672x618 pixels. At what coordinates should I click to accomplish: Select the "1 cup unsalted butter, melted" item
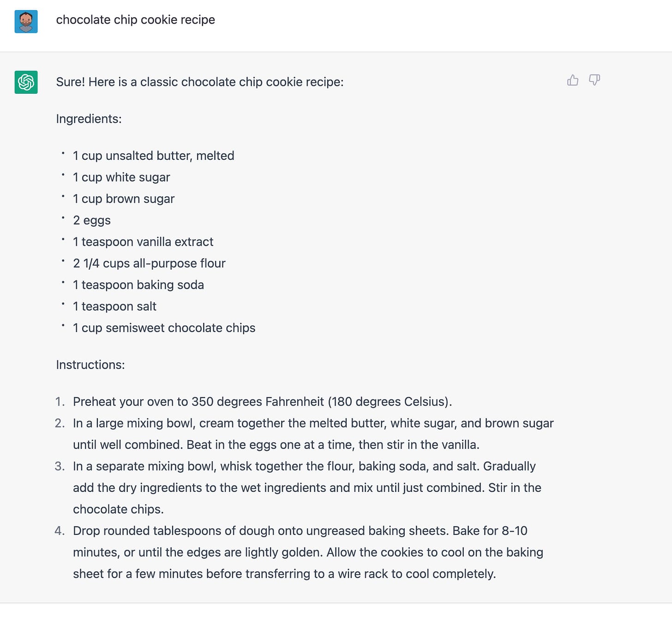click(153, 156)
